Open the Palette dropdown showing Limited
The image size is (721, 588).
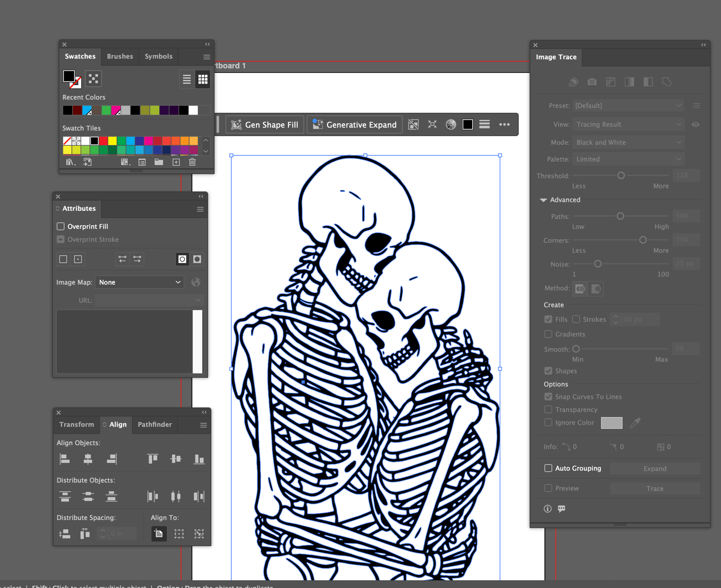click(629, 159)
